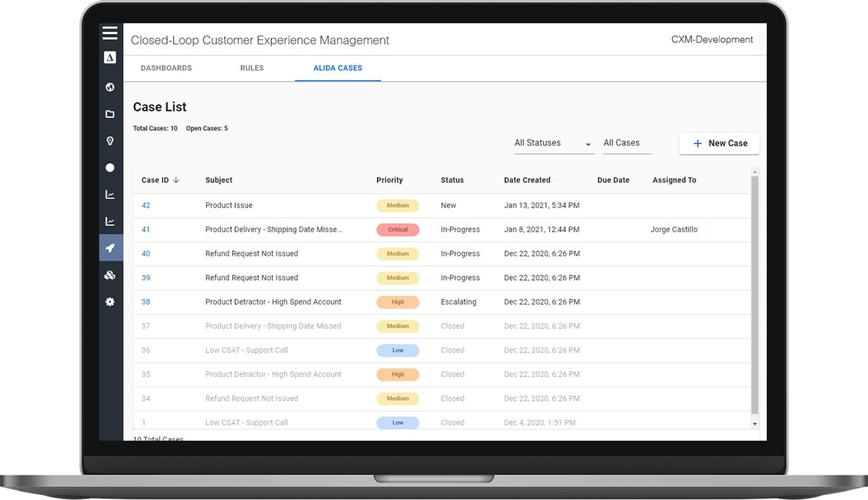Click the Priority column header

tap(390, 180)
